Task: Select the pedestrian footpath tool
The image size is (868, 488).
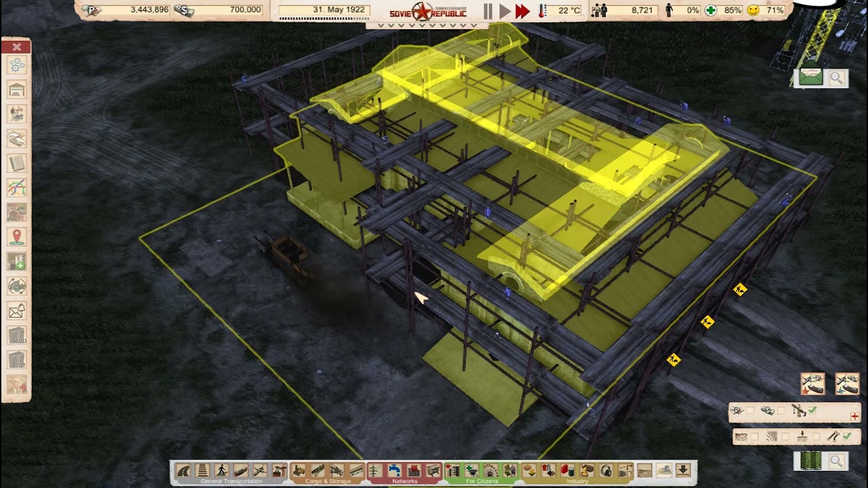Action: click(x=222, y=470)
